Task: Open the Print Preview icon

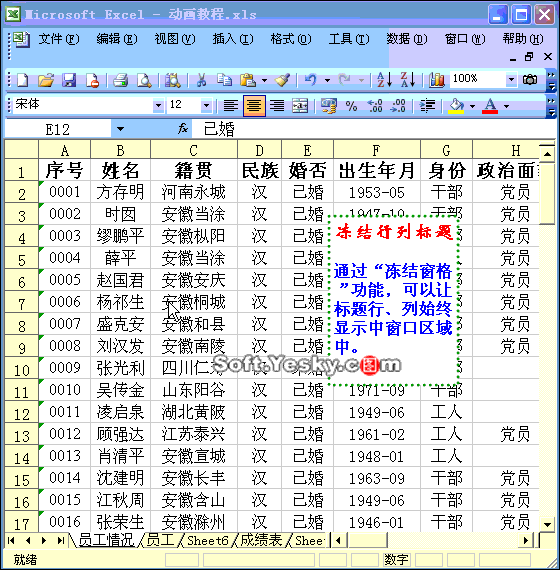Action: [144, 80]
